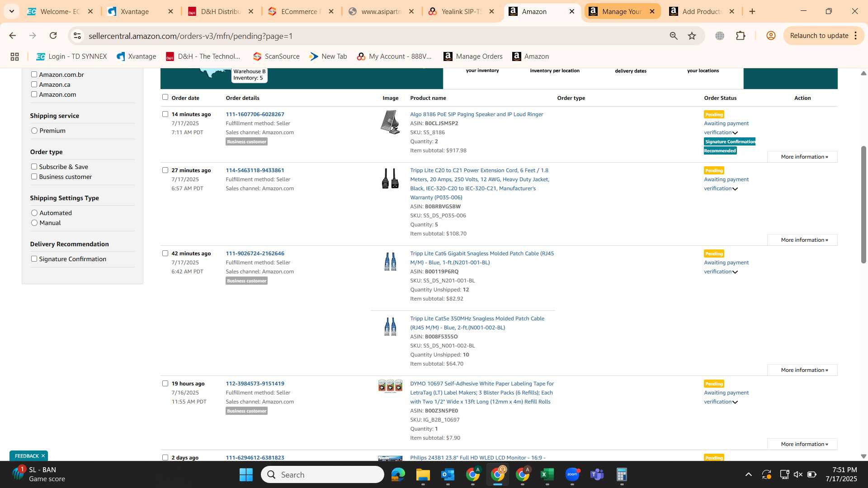Select the order placed 14 minutes ago
The height and width of the screenshot is (488, 868).
(x=165, y=114)
